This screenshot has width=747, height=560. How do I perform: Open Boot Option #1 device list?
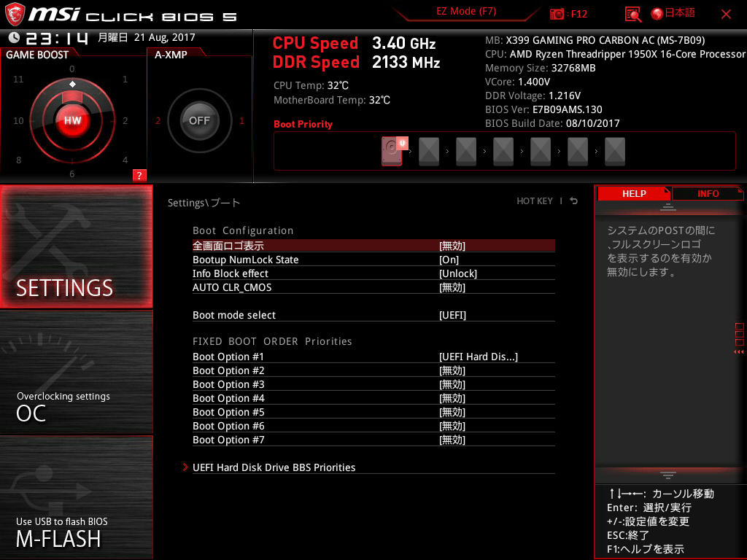(373, 357)
